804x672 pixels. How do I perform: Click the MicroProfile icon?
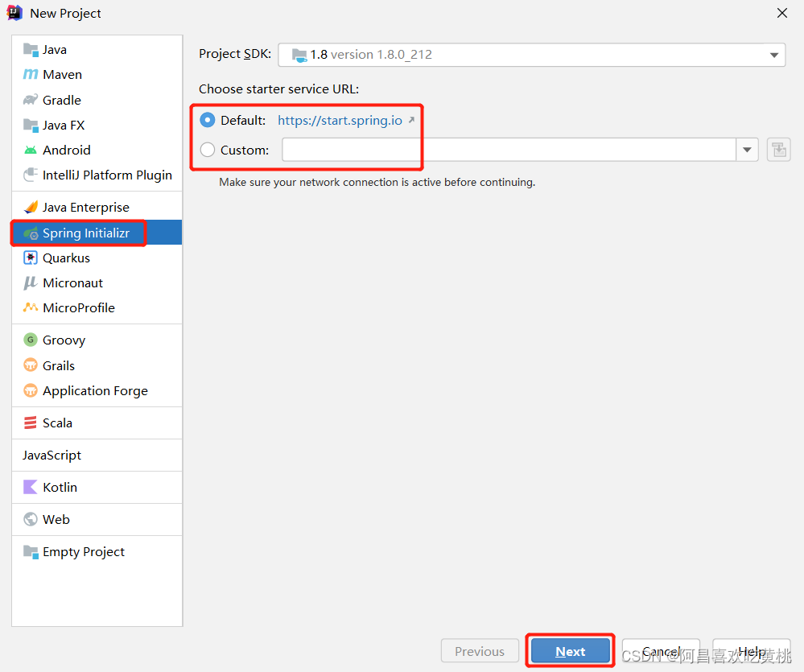(31, 307)
